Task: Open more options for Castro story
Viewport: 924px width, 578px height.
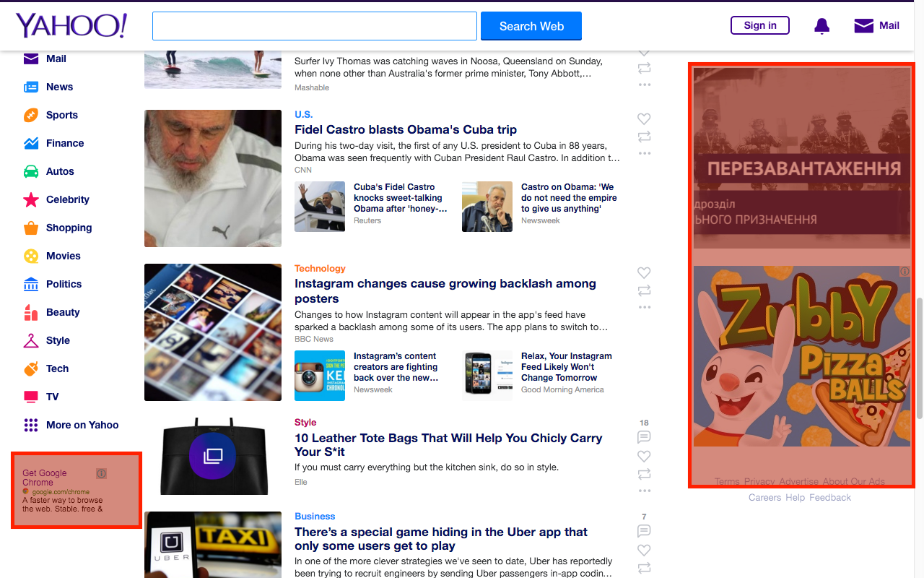Action: (x=645, y=153)
